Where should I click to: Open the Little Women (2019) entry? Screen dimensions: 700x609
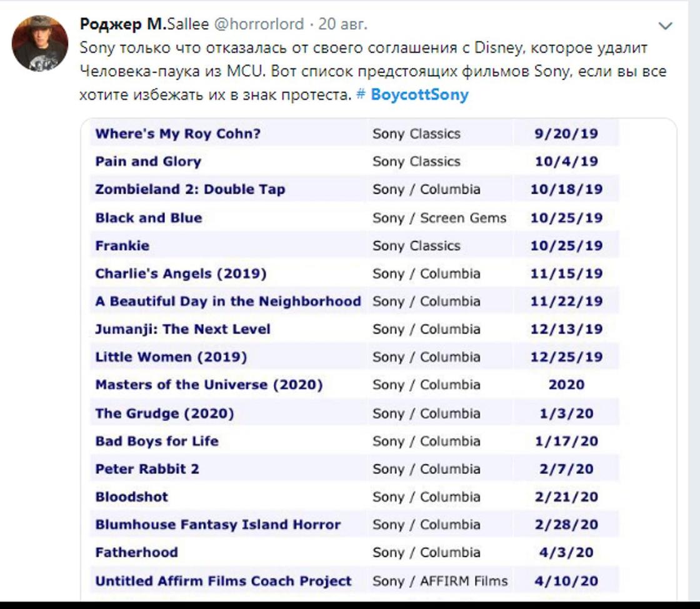[x=171, y=357]
